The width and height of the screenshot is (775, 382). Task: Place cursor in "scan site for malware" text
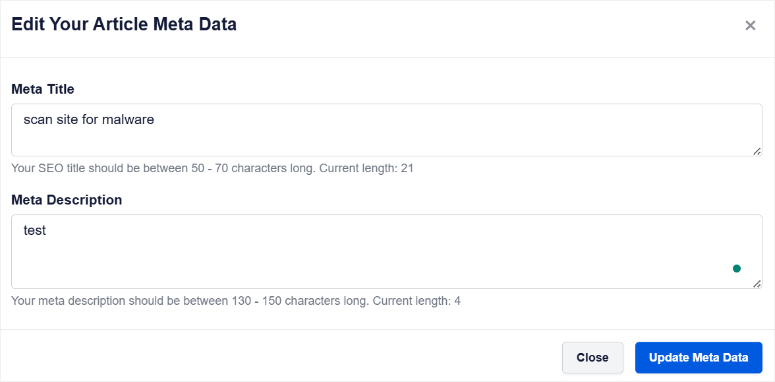tap(89, 120)
